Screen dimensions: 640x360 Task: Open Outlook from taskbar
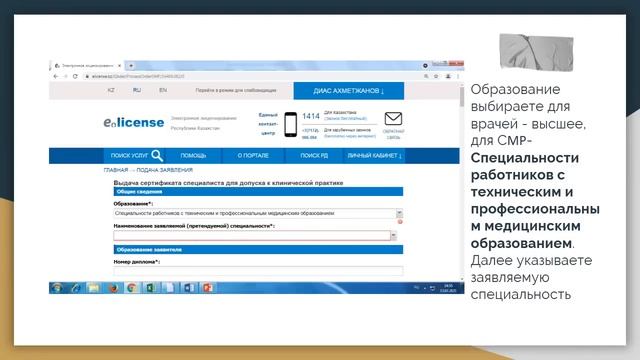pyautogui.click(x=188, y=288)
